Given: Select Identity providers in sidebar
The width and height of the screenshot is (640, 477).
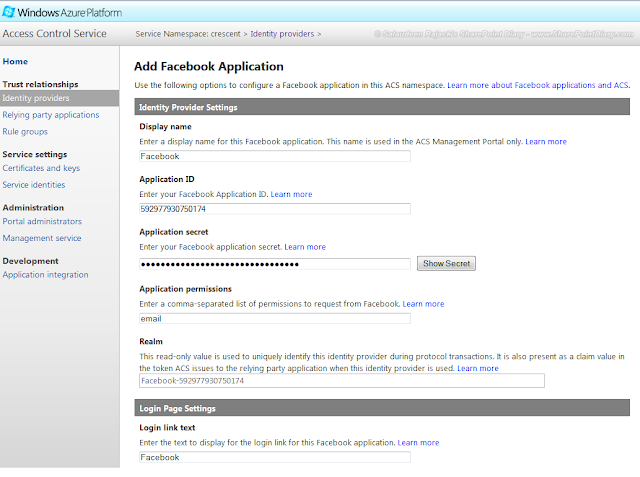Looking at the screenshot, I should [60, 98].
